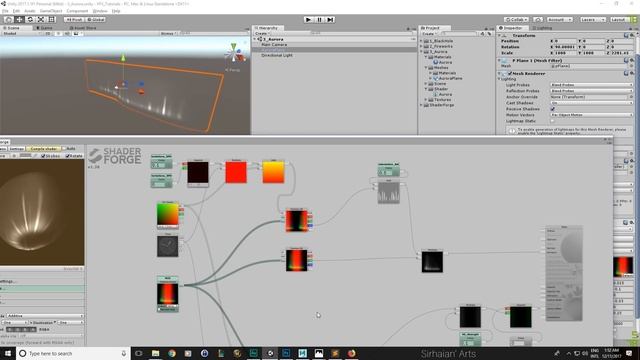Image resolution: width=640 pixels, height=360 pixels.
Task: Toggle the Global handle rotation button
Action: [x=96, y=19]
